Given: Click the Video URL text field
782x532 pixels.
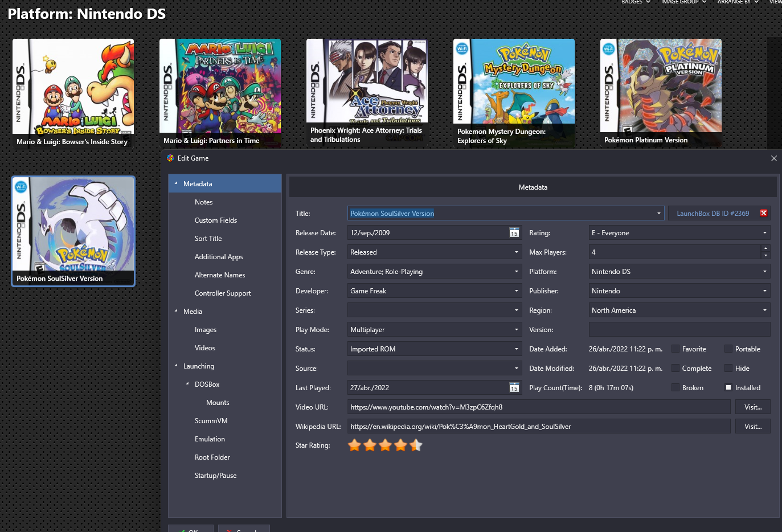Looking at the screenshot, I should (x=539, y=407).
